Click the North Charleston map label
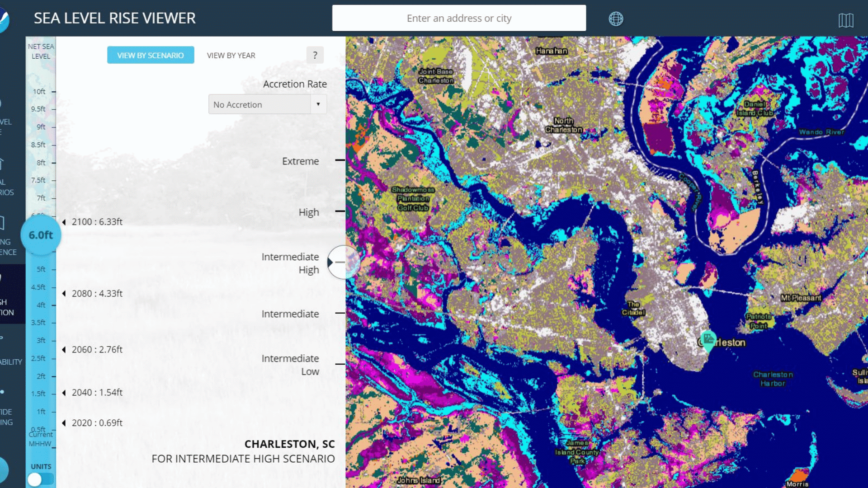The height and width of the screenshot is (488, 868). [564, 125]
